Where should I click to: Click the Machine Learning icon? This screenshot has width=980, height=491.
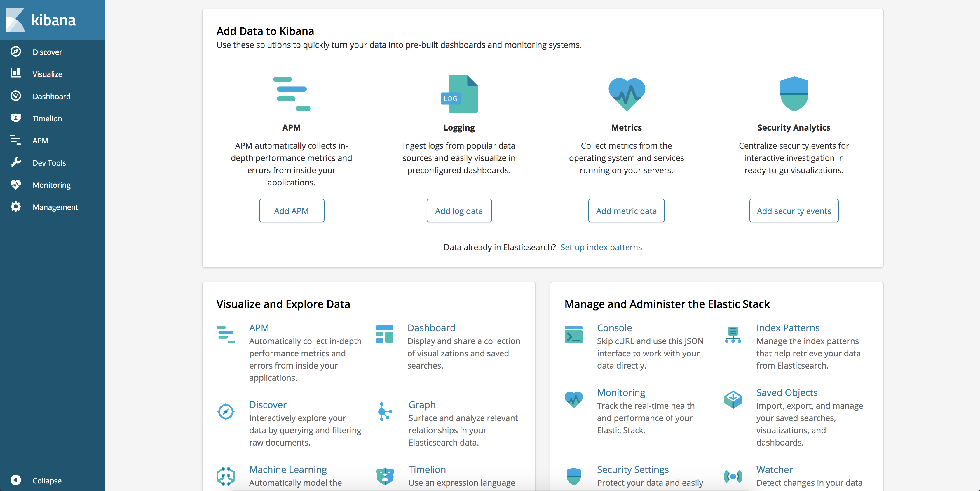pyautogui.click(x=226, y=476)
